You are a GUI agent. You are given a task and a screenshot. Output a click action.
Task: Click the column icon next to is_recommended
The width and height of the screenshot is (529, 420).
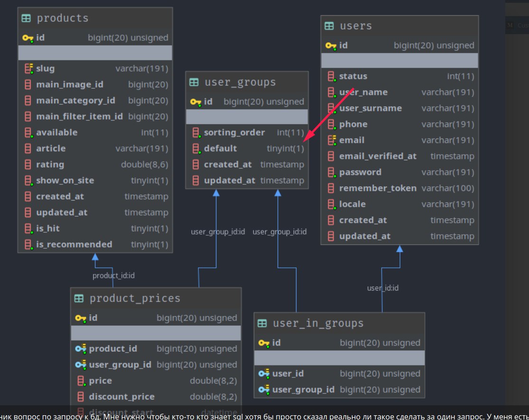(28, 245)
